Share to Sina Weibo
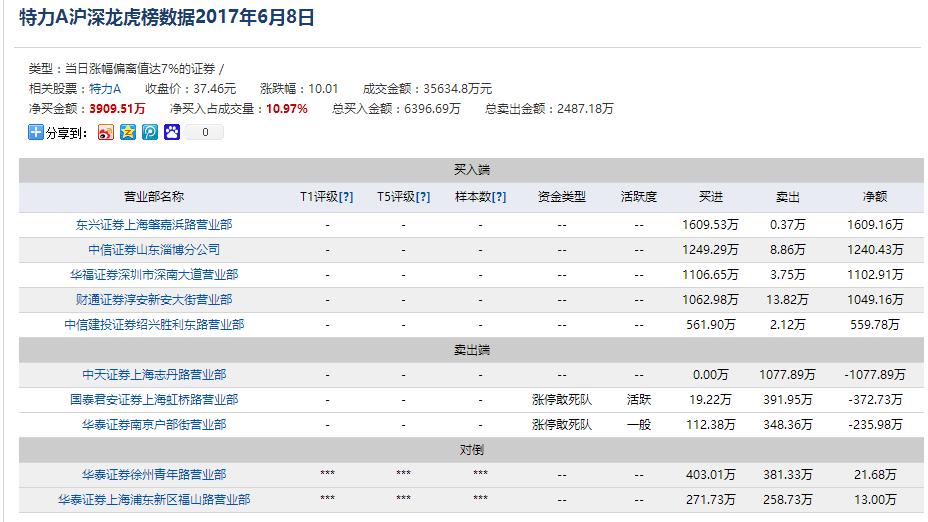 click(x=105, y=132)
